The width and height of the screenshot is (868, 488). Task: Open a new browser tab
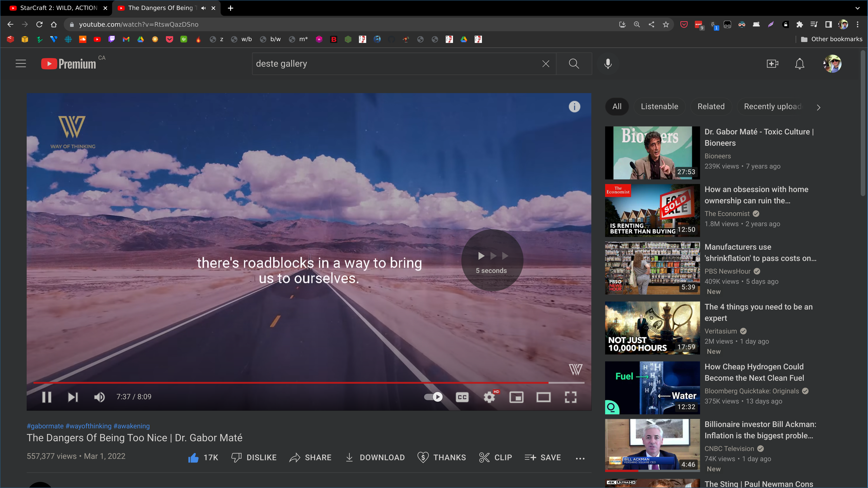(231, 8)
